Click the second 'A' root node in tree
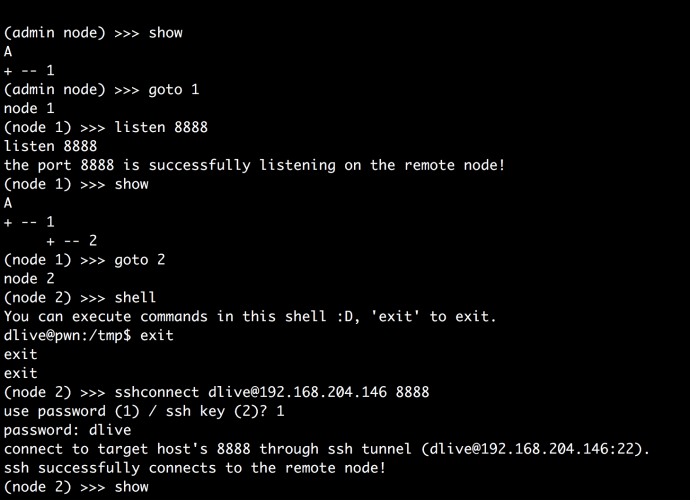The height and width of the screenshot is (500, 690). click(8, 203)
